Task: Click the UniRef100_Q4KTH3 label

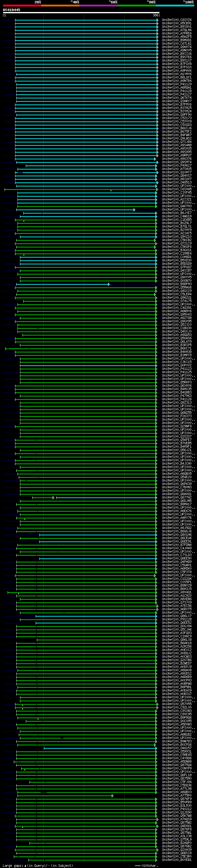Action: (176, 206)
